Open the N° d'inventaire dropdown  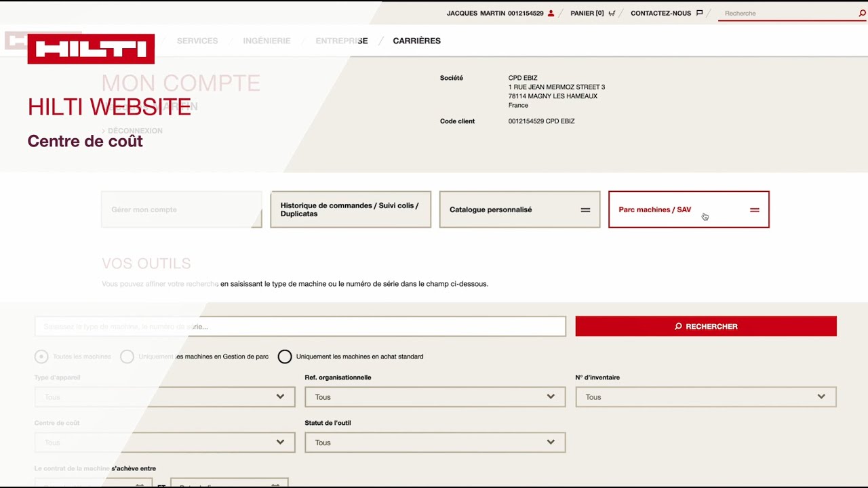705,397
